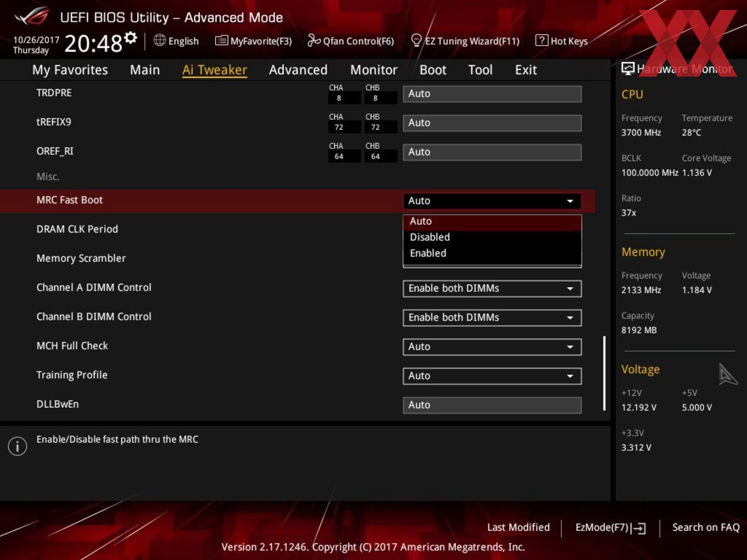Expand Channel B DIMM Control dropdown
This screenshot has width=747, height=560.
(x=492, y=317)
